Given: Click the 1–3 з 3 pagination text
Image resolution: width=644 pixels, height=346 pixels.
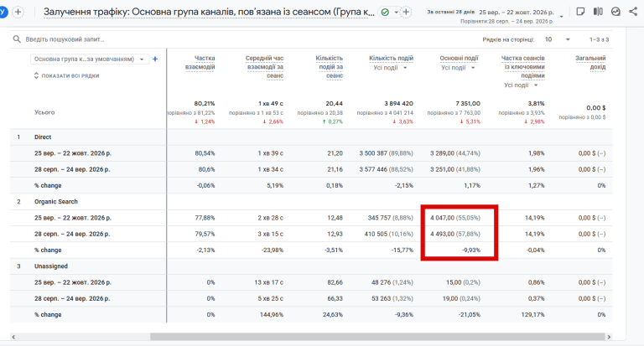Looking at the screenshot, I should click(x=599, y=39).
